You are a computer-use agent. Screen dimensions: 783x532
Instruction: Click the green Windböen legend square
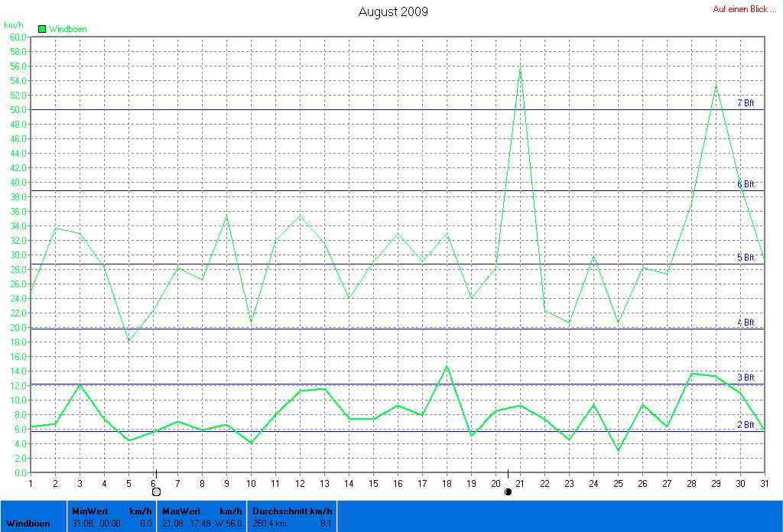click(x=42, y=29)
